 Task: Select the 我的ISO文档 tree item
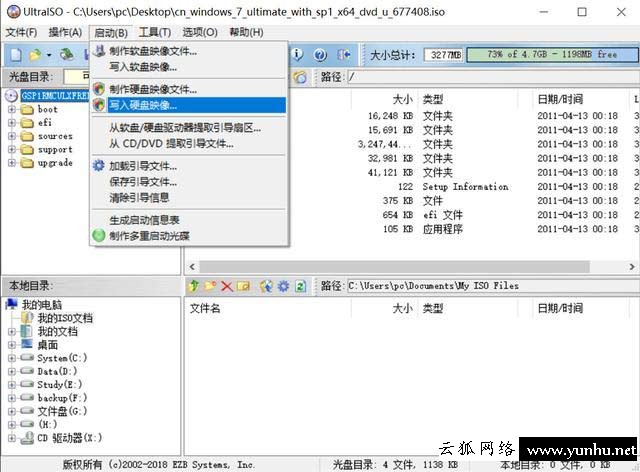click(x=65, y=318)
